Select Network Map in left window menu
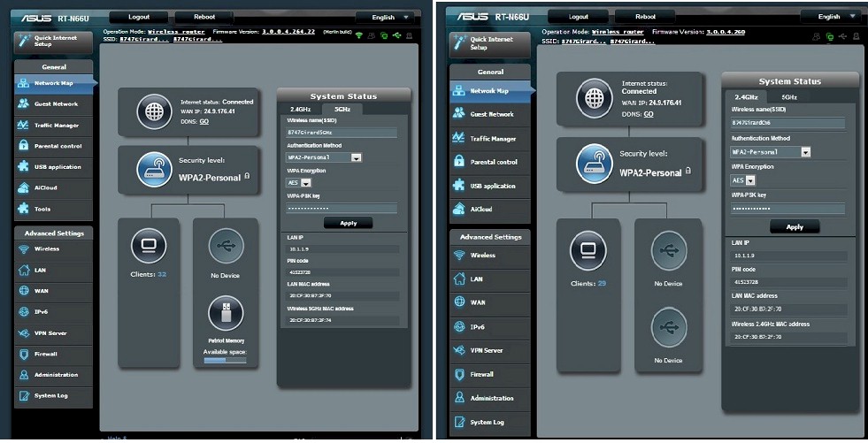This screenshot has height=443, width=868. coord(54,83)
